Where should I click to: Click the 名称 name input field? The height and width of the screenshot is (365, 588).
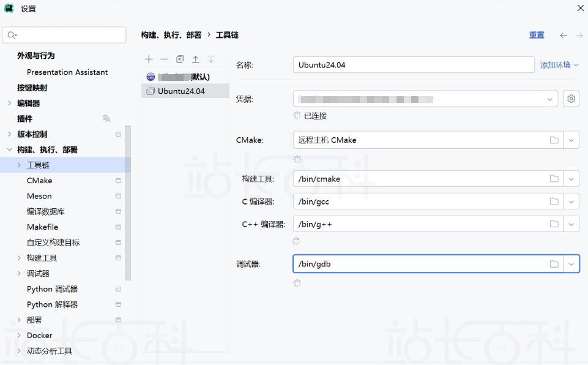[413, 65]
